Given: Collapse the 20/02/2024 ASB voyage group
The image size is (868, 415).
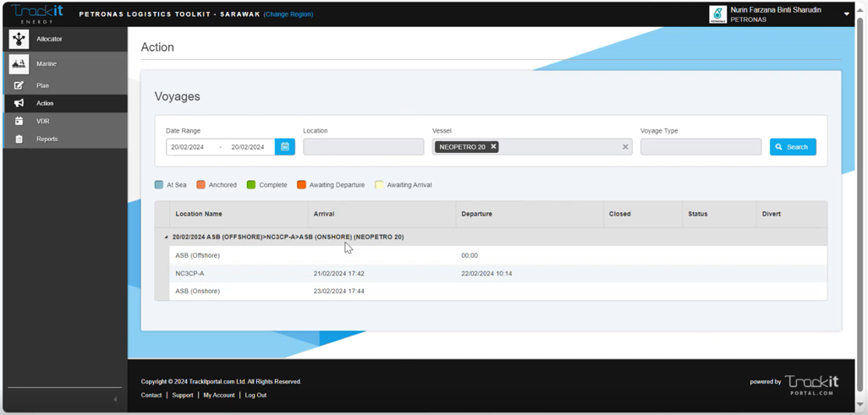Looking at the screenshot, I should [x=166, y=238].
